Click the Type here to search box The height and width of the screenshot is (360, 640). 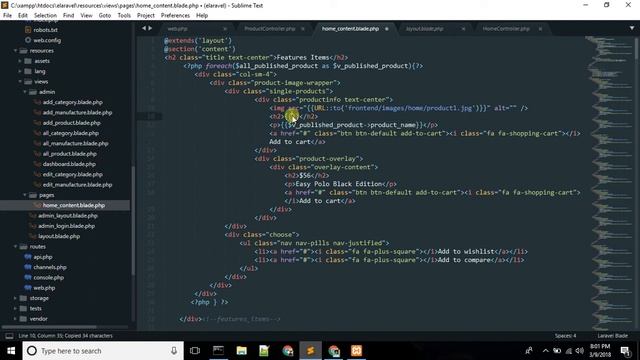(103, 351)
